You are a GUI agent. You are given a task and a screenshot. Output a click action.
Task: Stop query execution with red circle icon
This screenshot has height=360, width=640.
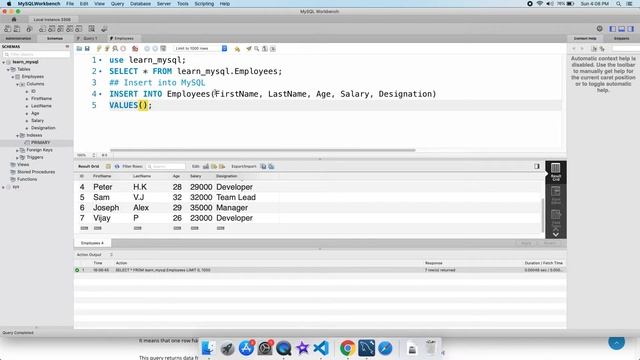tap(123, 49)
